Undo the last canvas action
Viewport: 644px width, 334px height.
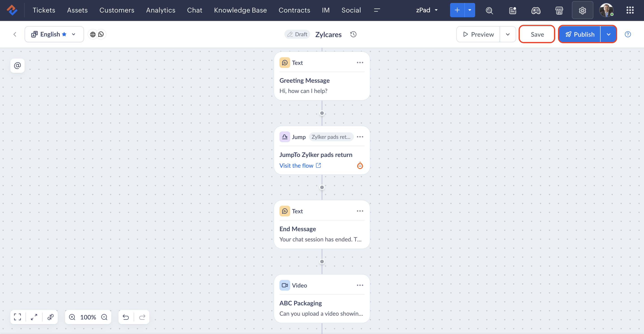pyautogui.click(x=126, y=317)
